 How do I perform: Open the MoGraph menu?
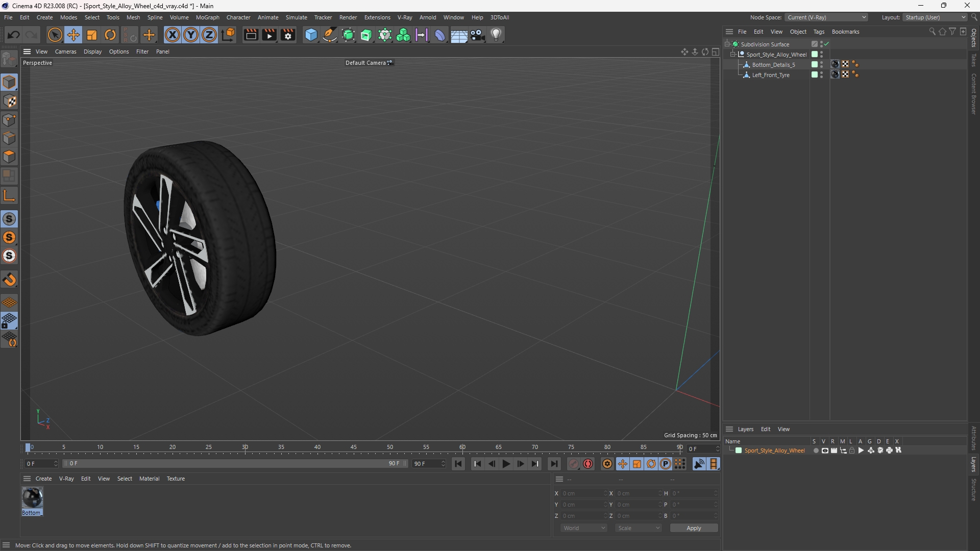pyautogui.click(x=207, y=17)
